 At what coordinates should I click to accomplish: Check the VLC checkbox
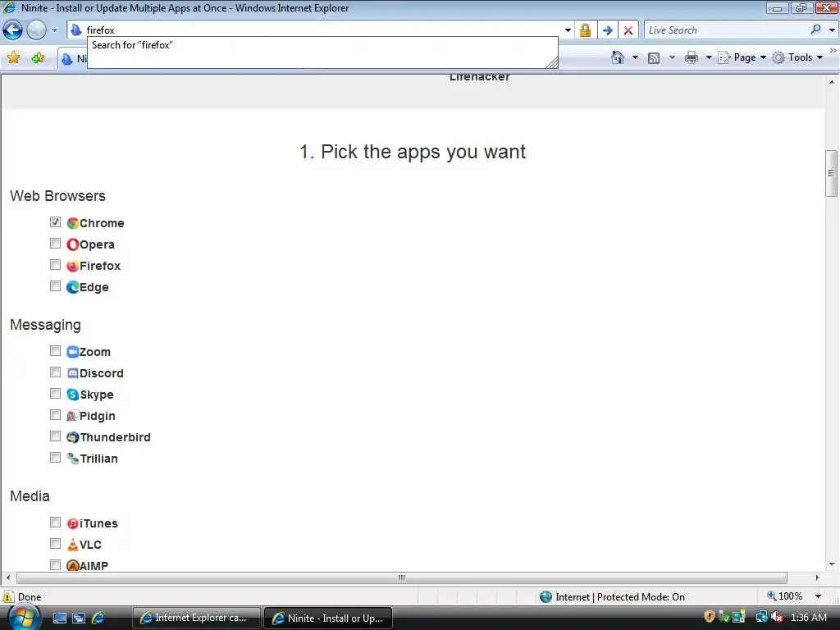point(55,544)
